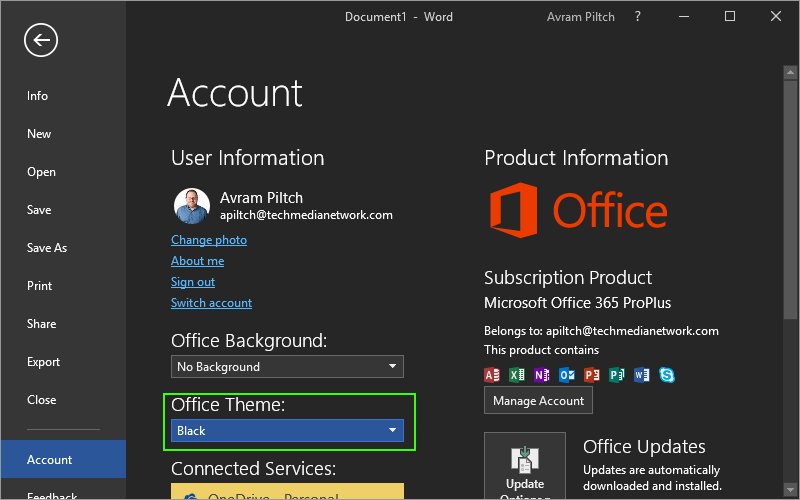The image size is (800, 500).
Task: Choose Save As in the sidebar
Action: (47, 248)
